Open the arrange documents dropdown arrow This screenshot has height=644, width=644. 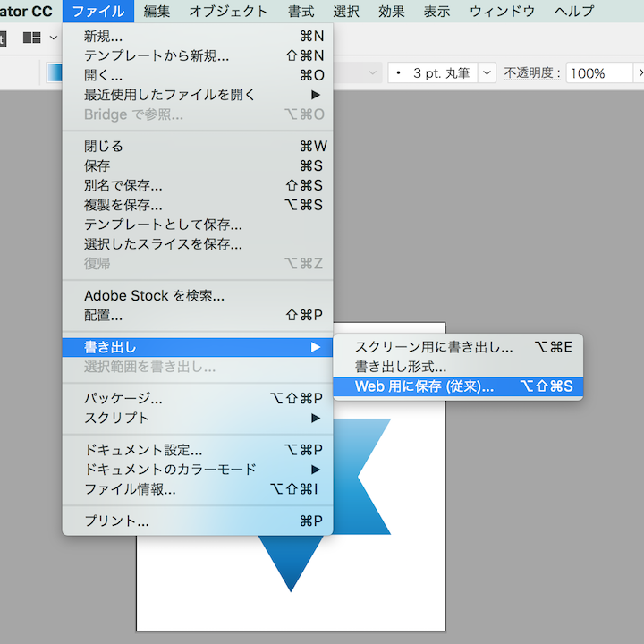54,38
